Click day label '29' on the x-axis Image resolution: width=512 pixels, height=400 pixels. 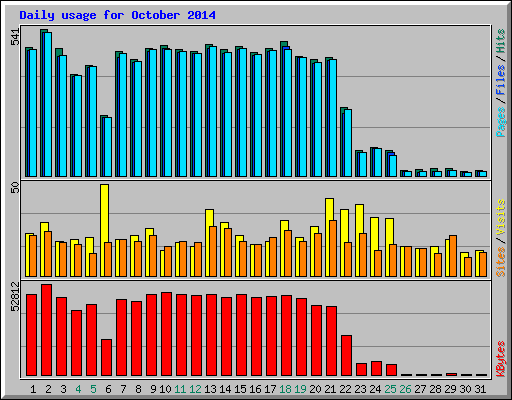(x=450, y=389)
